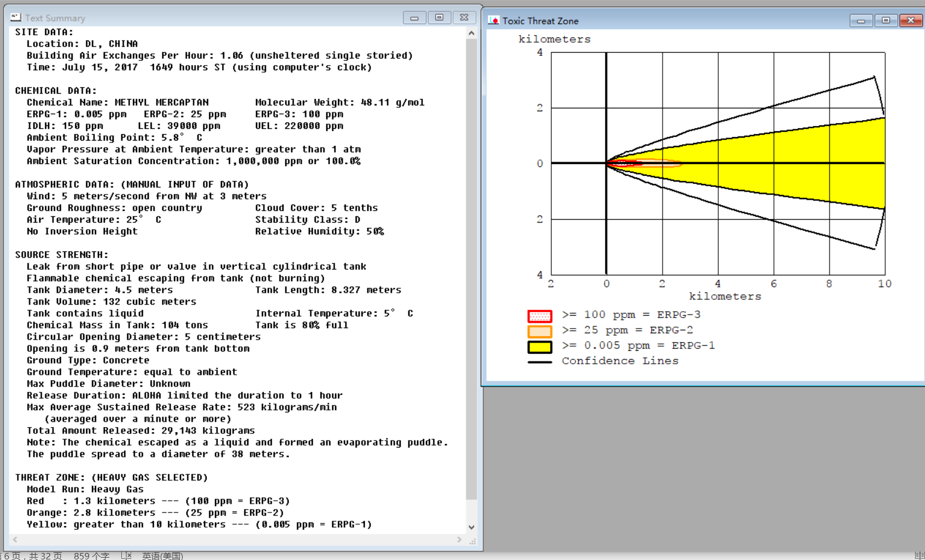Click the horizontal scroll-right arrow in Text Summary
This screenshot has height=560, width=925.
[x=459, y=539]
